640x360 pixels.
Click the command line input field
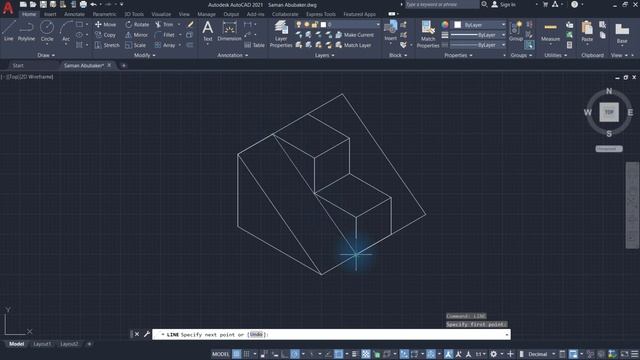pos(331,334)
